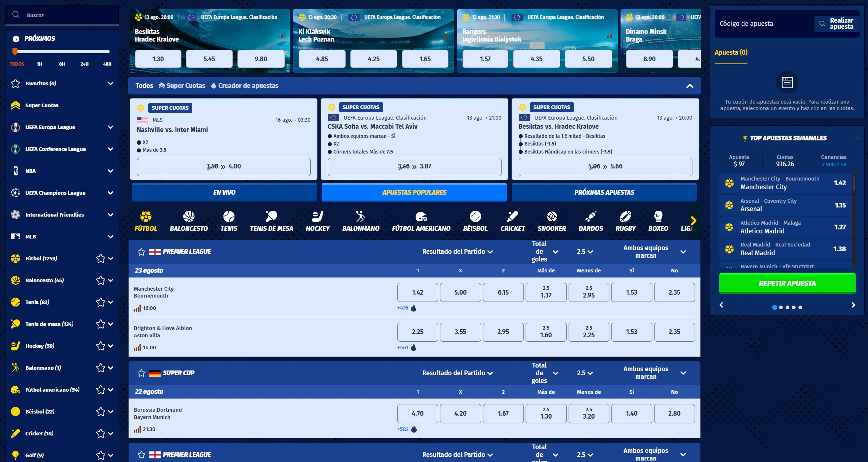Image resolution: width=868 pixels, height=462 pixels.
Task: Expand UEFA Europa League in sidebar
Action: [110, 127]
